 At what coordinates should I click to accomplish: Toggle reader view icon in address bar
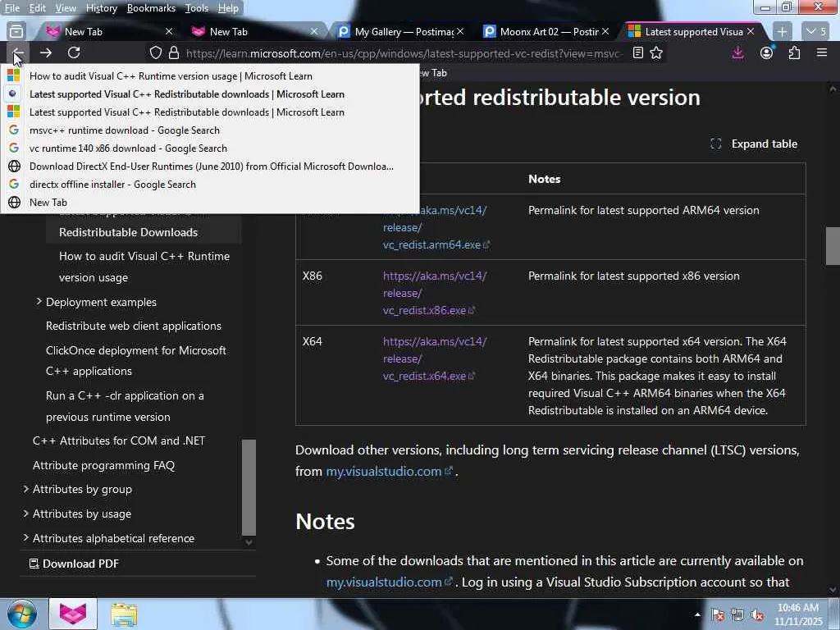[637, 53]
